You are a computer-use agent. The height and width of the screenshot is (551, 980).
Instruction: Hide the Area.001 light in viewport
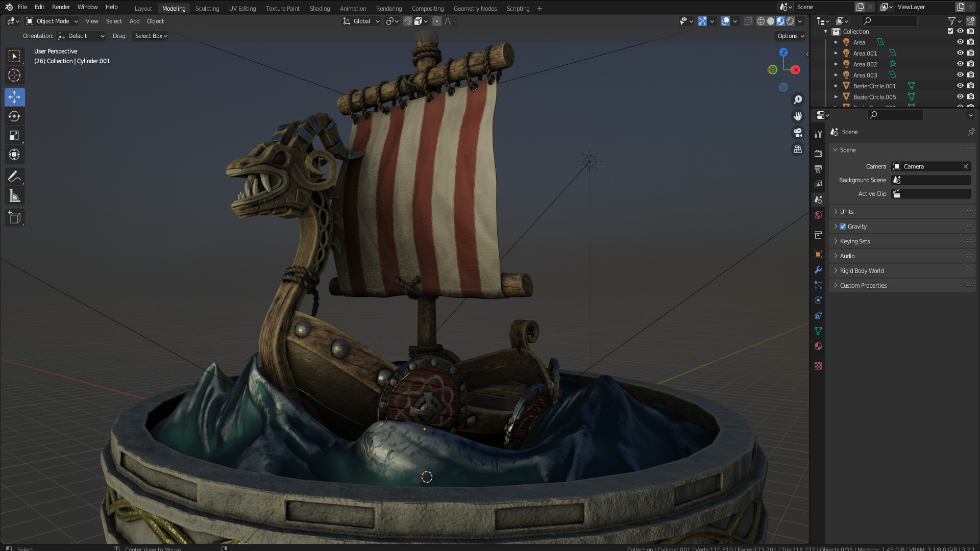(960, 53)
